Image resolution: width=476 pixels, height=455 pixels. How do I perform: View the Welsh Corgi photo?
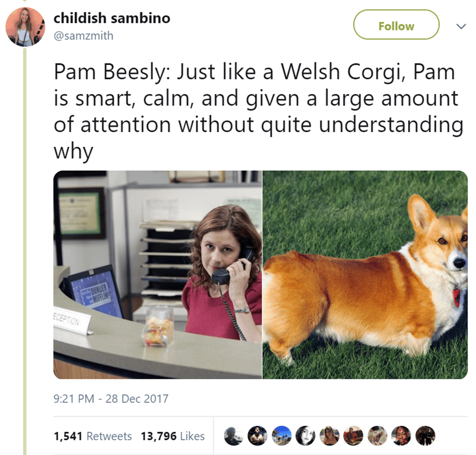365,275
